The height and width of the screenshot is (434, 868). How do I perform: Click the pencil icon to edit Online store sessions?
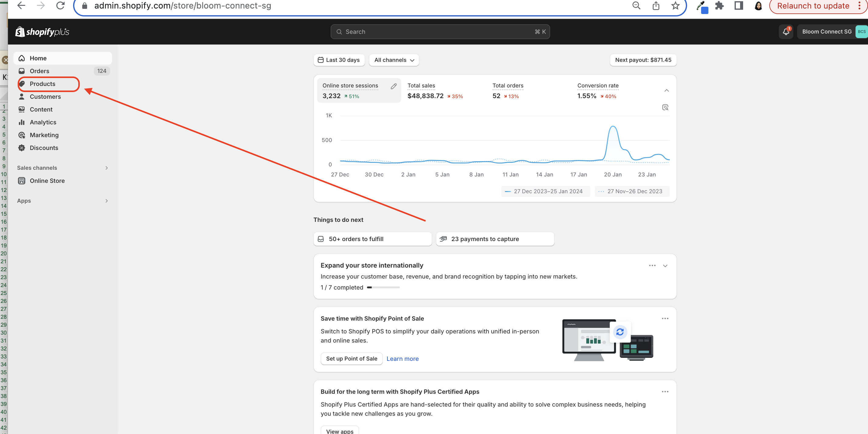[x=393, y=86]
